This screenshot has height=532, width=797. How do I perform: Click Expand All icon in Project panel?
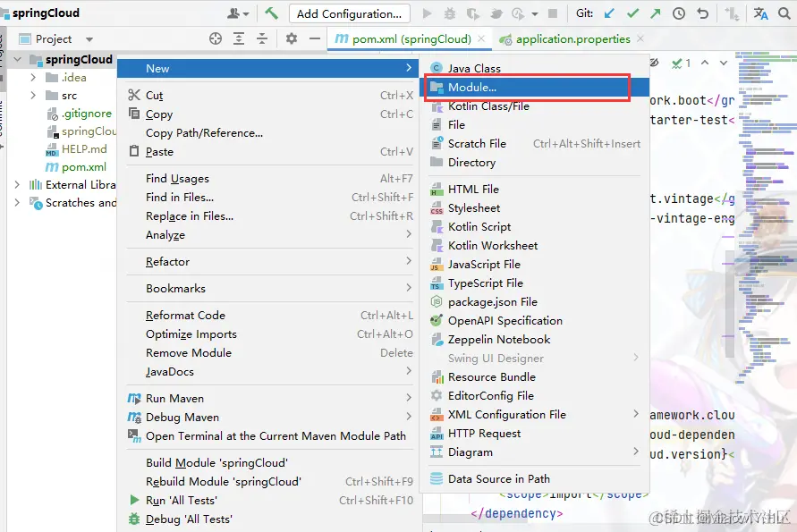239,38
